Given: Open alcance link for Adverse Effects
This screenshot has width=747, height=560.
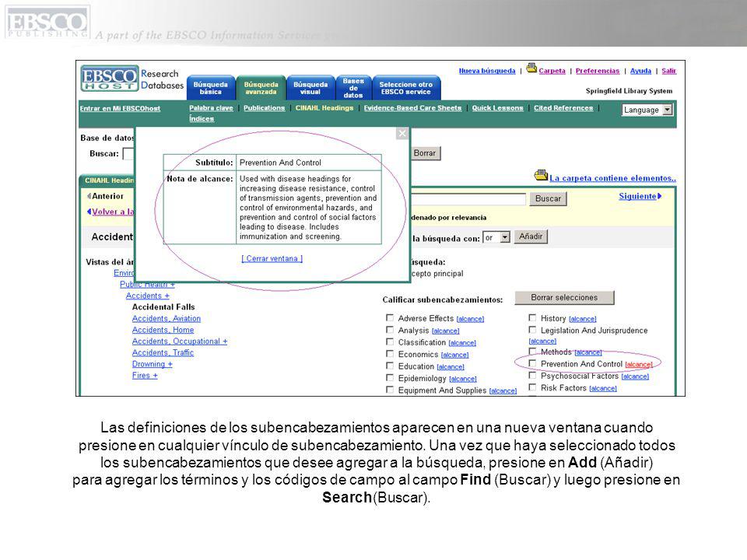Looking at the screenshot, I should [470, 319].
